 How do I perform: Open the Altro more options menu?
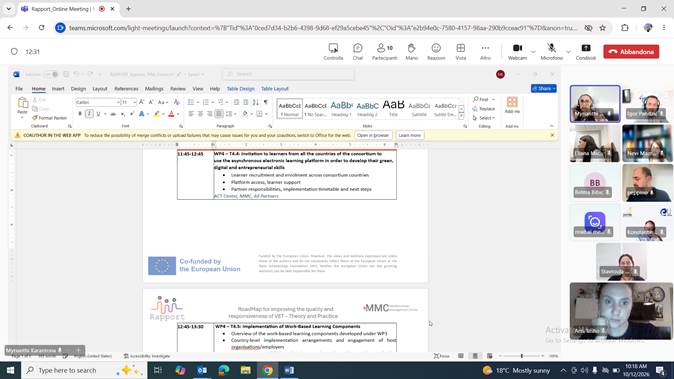click(485, 52)
